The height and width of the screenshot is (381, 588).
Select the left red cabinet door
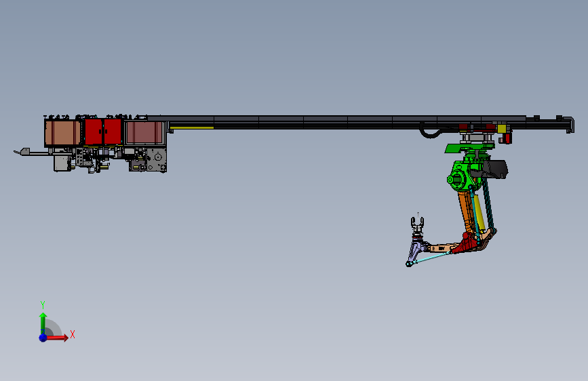coord(94,132)
